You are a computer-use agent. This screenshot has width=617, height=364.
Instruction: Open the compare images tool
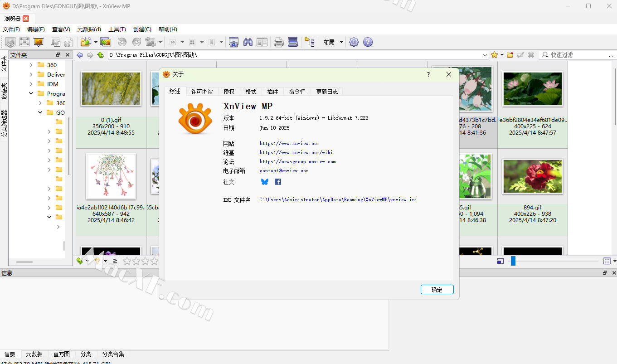(262, 42)
